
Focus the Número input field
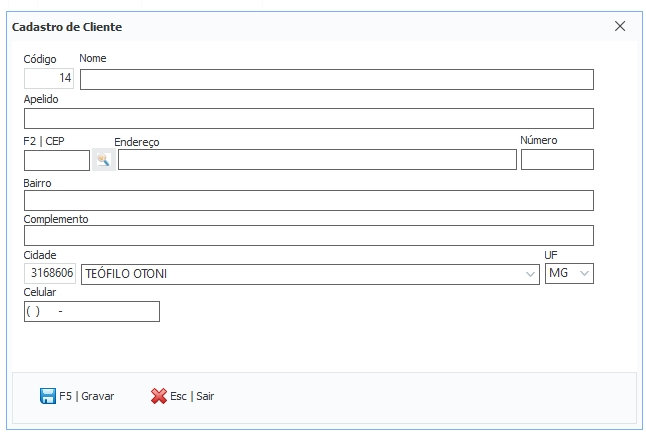click(557, 160)
